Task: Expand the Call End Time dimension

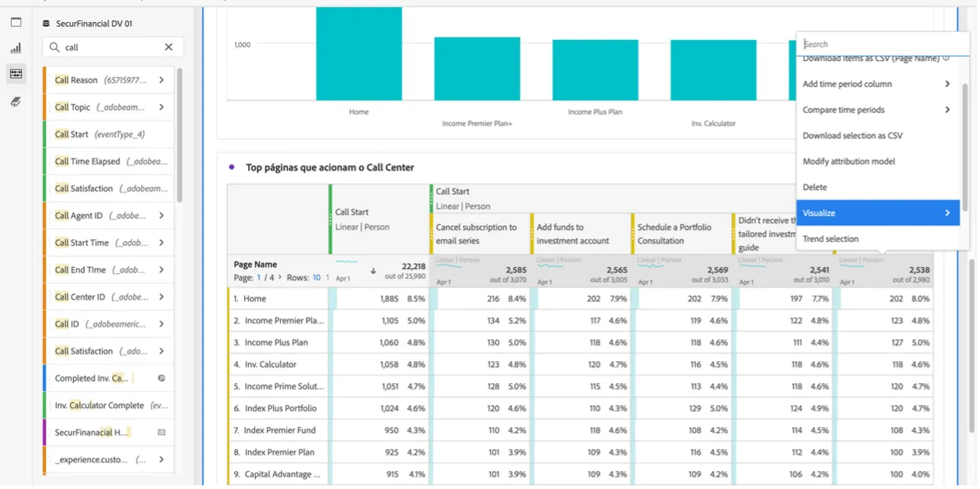Action: (162, 270)
